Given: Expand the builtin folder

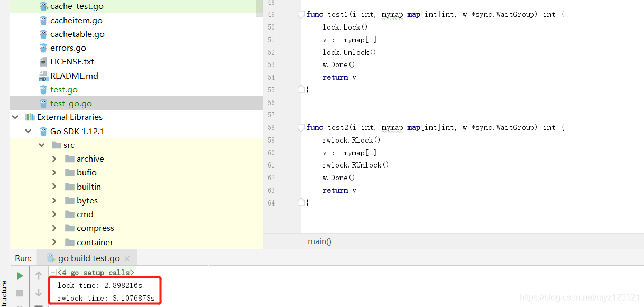Looking at the screenshot, I should 54,187.
